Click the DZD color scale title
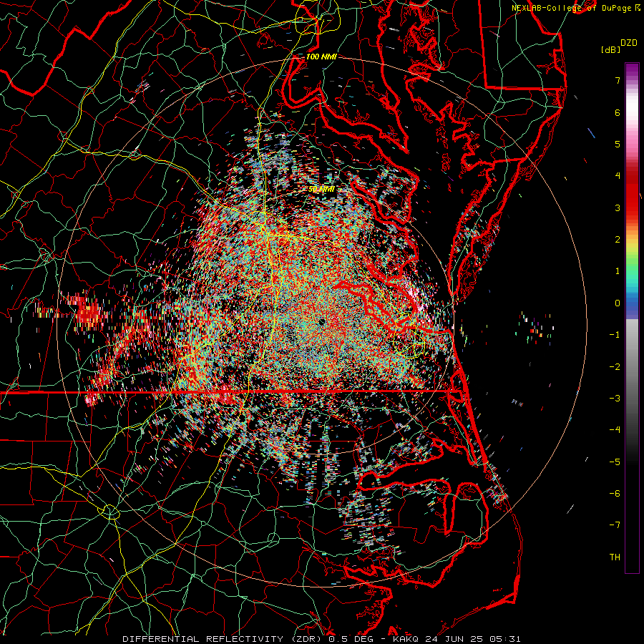Viewport: 644px width, 644px height. click(x=629, y=43)
